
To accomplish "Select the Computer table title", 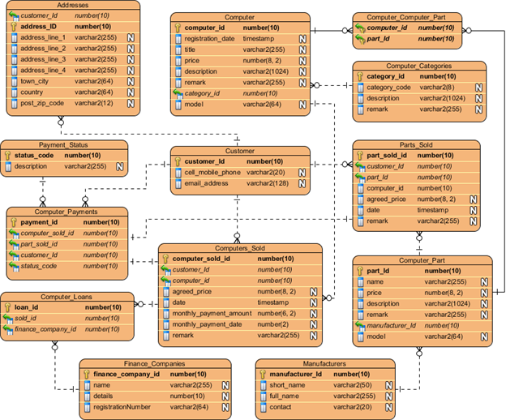I will pyautogui.click(x=239, y=17).
